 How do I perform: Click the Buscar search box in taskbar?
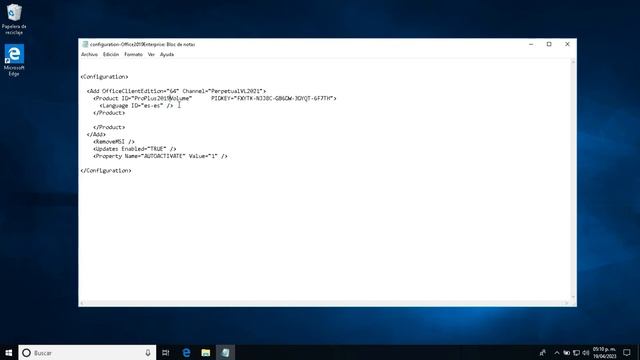coord(87,353)
